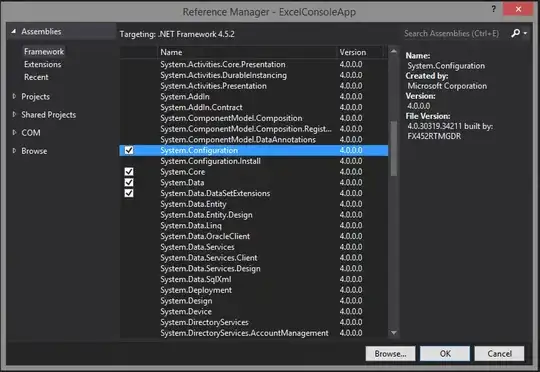
Task: Select the System.Data.Linq row
Action: 253,225
